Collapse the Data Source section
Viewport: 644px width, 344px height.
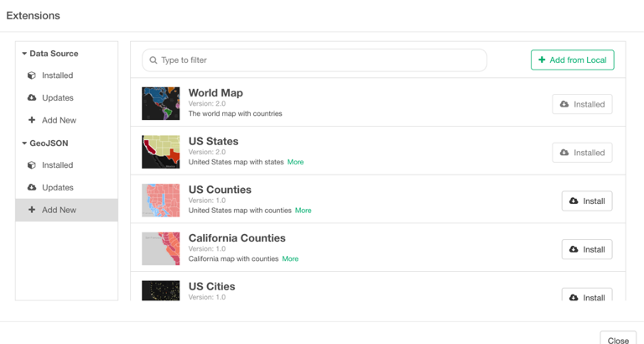point(24,54)
